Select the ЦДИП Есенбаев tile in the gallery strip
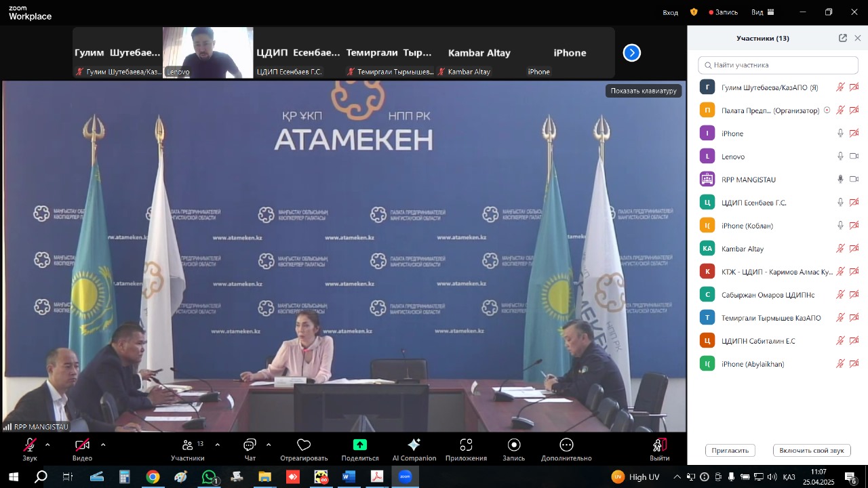 298,53
